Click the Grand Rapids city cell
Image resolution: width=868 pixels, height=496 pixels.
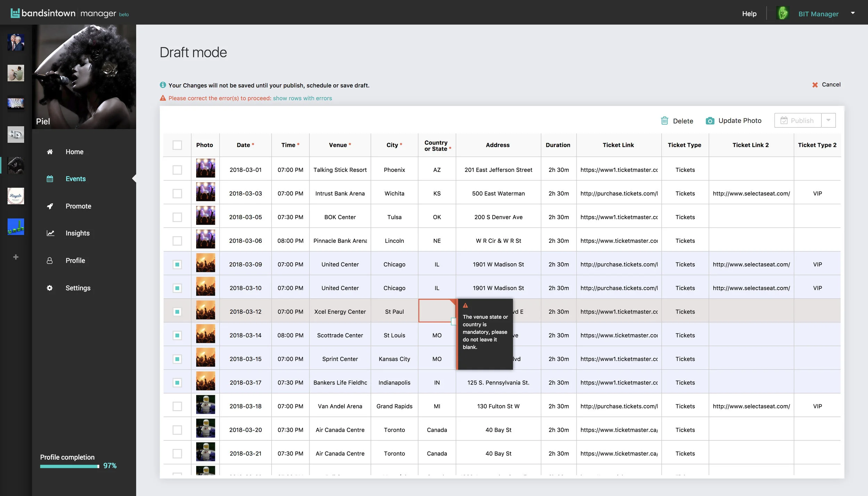pyautogui.click(x=394, y=406)
